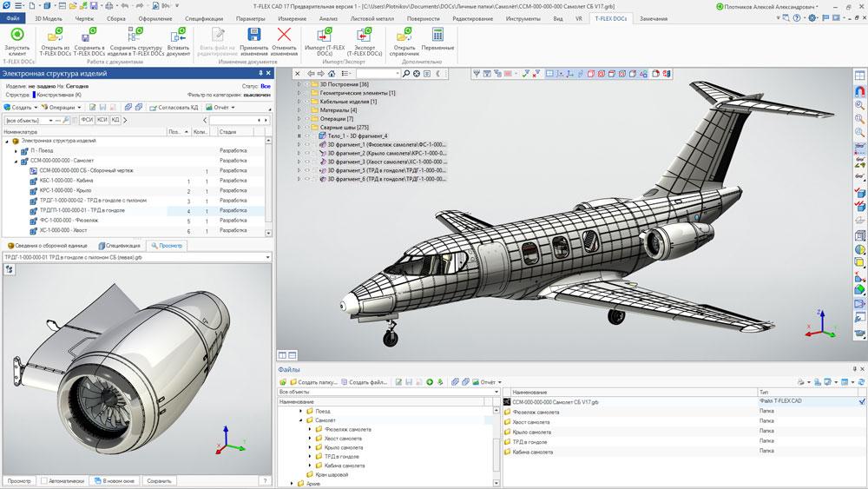868x489 pixels.
Task: Switch to the Спецификация tab
Action: pos(119,245)
